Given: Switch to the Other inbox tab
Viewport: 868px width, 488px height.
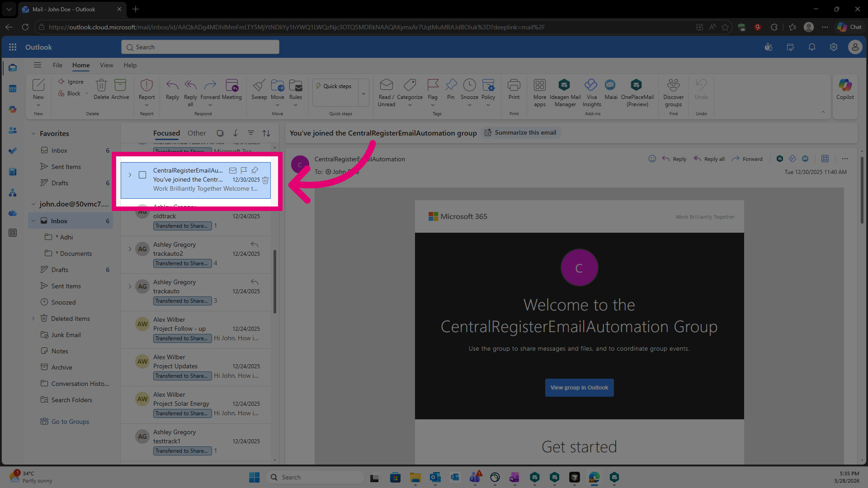Looking at the screenshot, I should [x=197, y=133].
